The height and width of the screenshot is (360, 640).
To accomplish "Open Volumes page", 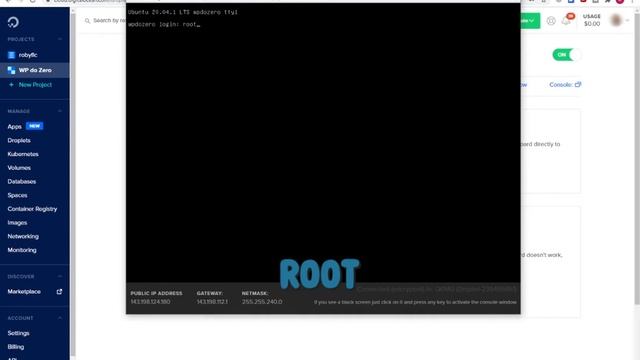I will tap(19, 168).
